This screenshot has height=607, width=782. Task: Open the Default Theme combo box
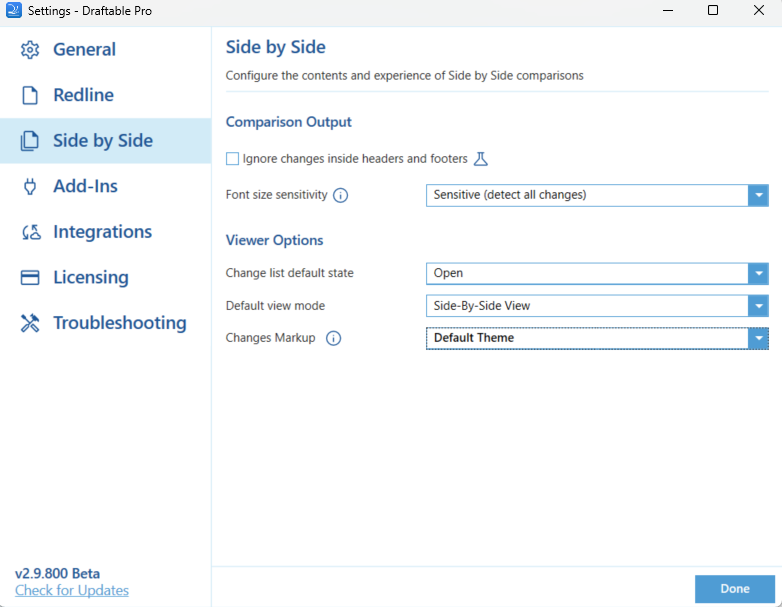tap(597, 338)
